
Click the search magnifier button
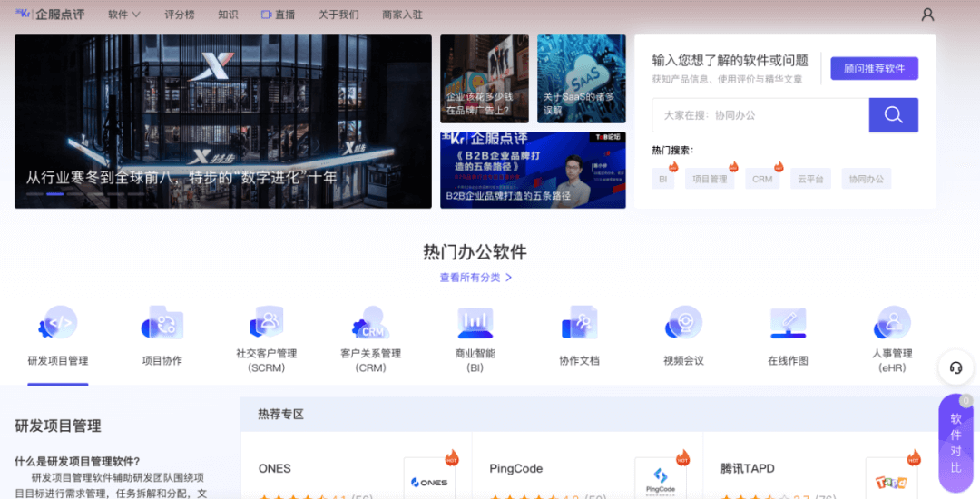(893, 115)
